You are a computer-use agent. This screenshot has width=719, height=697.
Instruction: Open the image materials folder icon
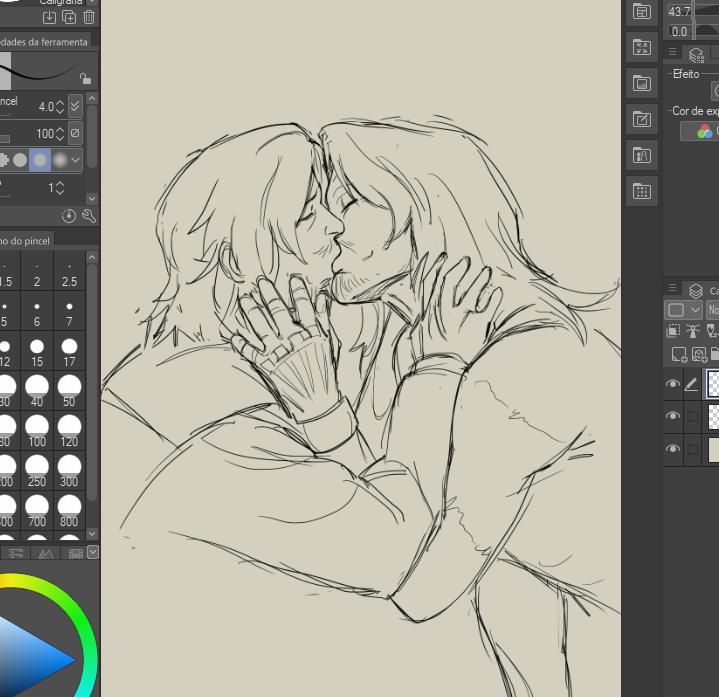tap(642, 83)
